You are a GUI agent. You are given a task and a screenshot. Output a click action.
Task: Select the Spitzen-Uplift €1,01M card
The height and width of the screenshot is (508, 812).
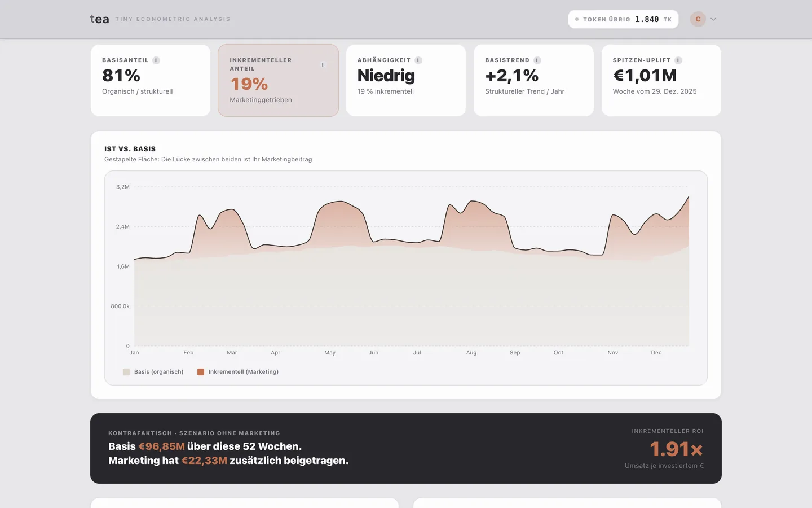coord(661,81)
